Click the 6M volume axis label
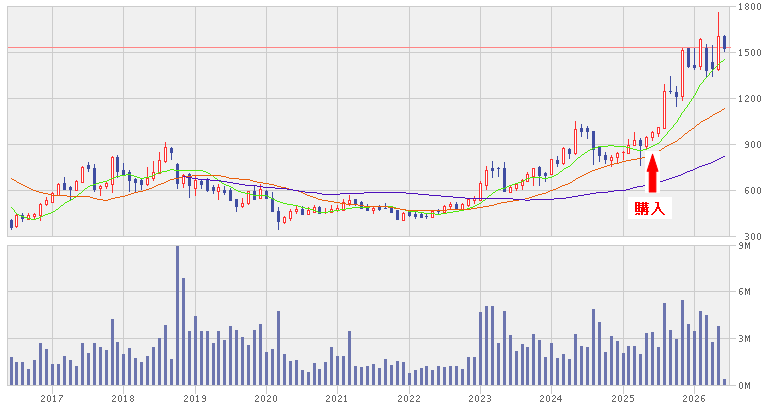Screen dimensions: 764x406 [x=745, y=291]
